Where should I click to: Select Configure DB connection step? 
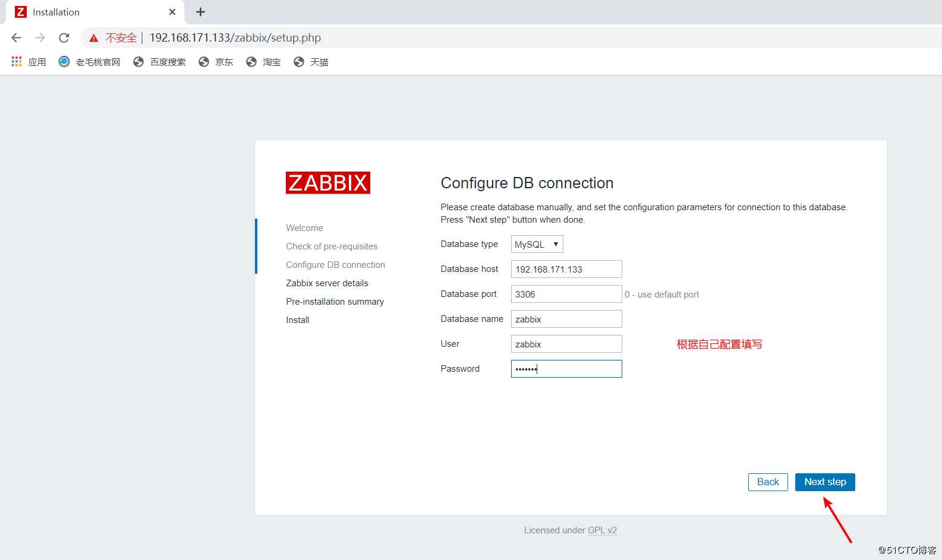point(335,265)
